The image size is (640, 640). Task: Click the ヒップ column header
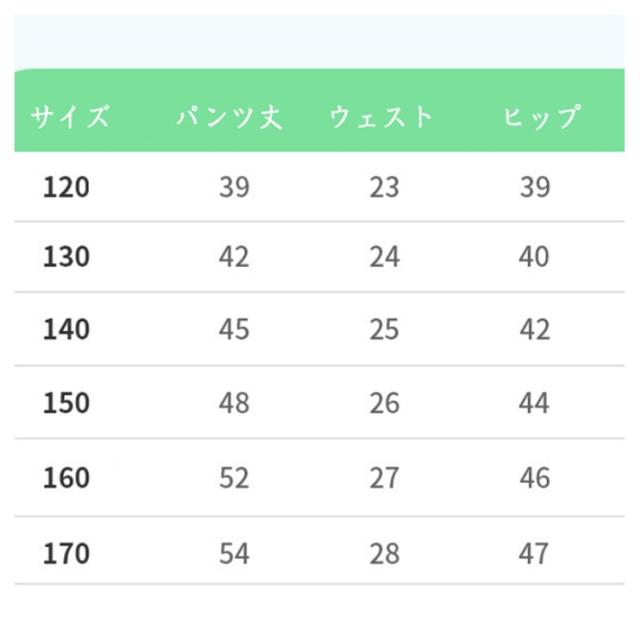tap(542, 117)
